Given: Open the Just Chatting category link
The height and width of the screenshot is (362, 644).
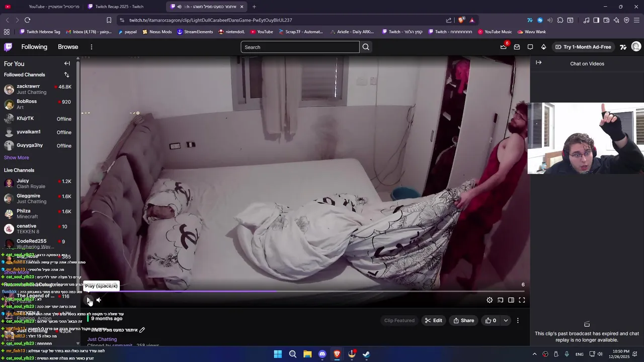Looking at the screenshot, I should pyautogui.click(x=102, y=339).
